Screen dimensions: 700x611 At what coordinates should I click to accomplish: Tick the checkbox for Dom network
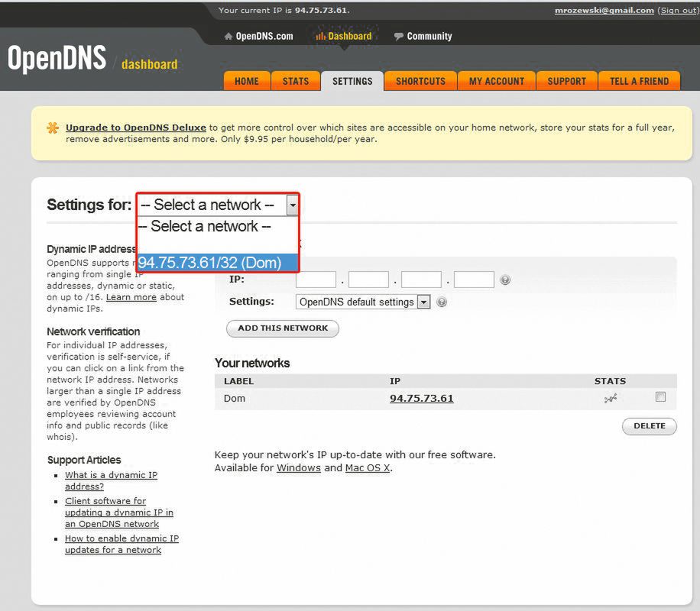pos(660,396)
